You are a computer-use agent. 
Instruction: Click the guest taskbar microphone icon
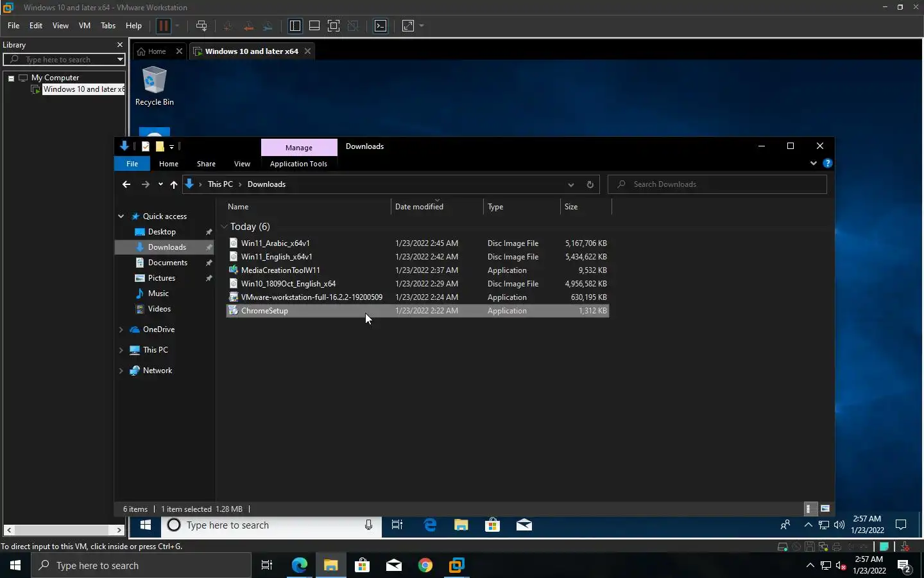[368, 525]
